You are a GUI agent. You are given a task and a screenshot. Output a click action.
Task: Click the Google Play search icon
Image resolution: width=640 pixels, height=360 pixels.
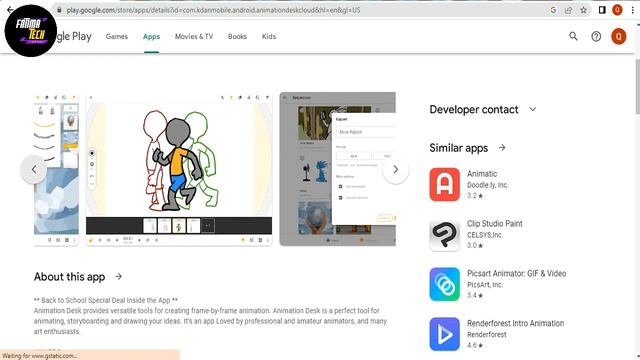click(x=573, y=36)
